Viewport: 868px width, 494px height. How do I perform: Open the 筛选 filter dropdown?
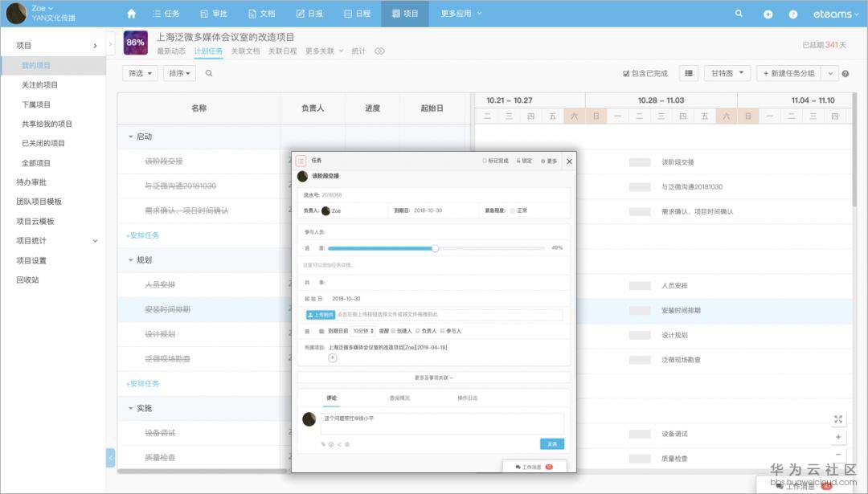[x=140, y=73]
